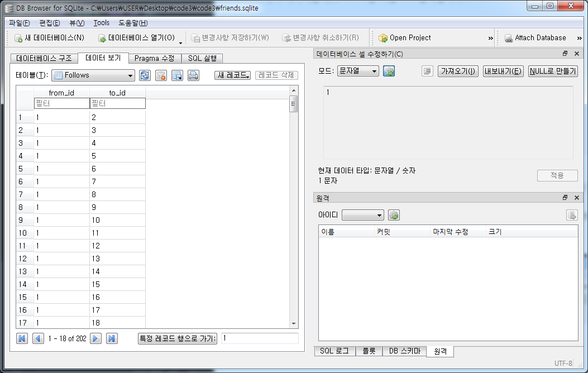Screen dimensions: 588x373
Task: Click the clear all filters icon
Action: [x=161, y=75]
